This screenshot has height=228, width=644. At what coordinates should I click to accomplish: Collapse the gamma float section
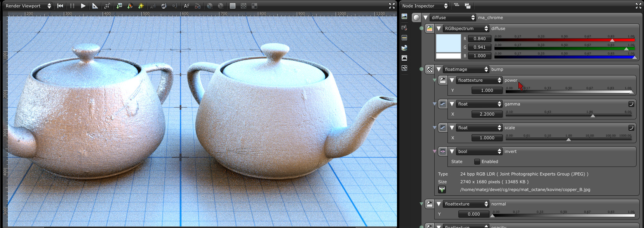pyautogui.click(x=452, y=104)
